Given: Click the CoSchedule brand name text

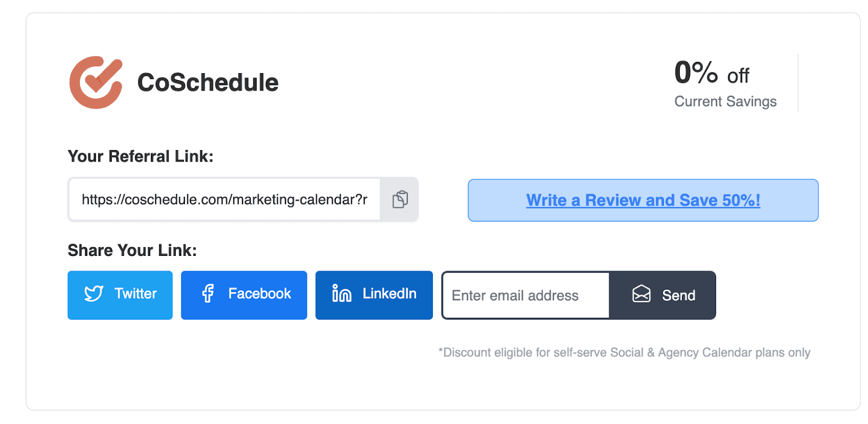Looking at the screenshot, I should coord(208,83).
